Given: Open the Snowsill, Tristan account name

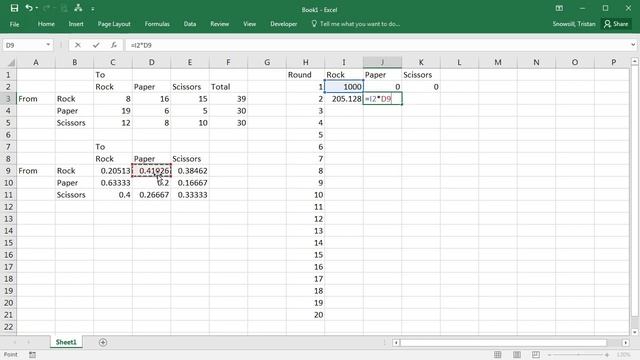Looking at the screenshot, I should tap(574, 24).
